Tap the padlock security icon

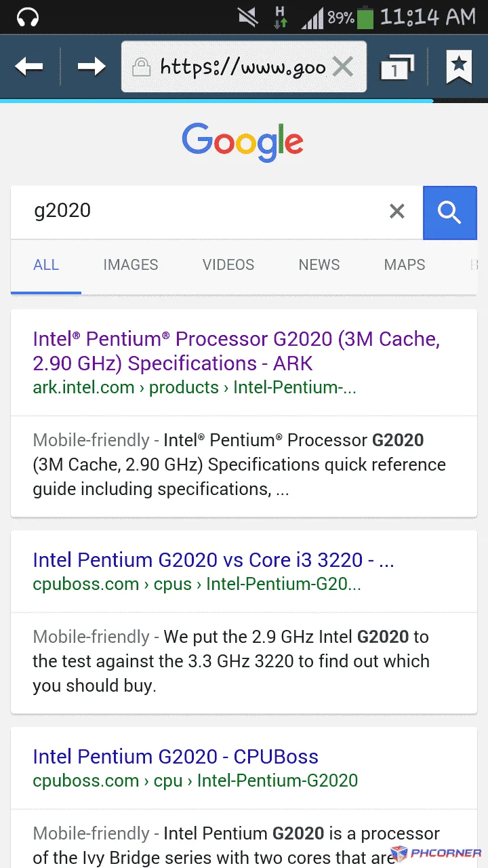coord(141,67)
